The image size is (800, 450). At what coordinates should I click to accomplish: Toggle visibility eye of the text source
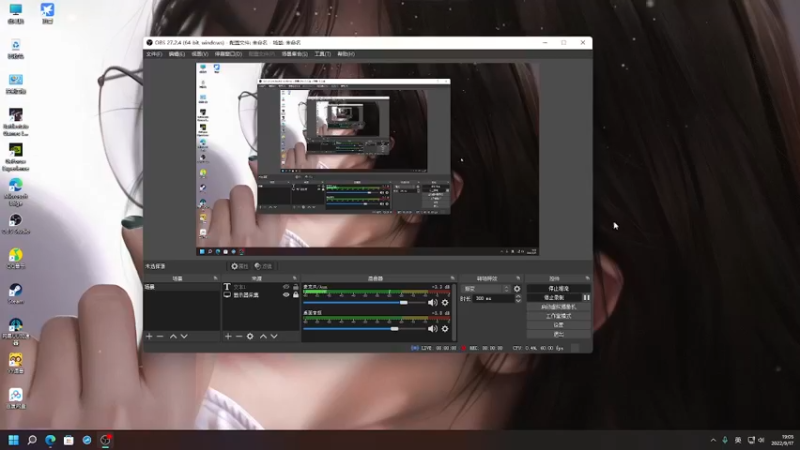(286, 287)
